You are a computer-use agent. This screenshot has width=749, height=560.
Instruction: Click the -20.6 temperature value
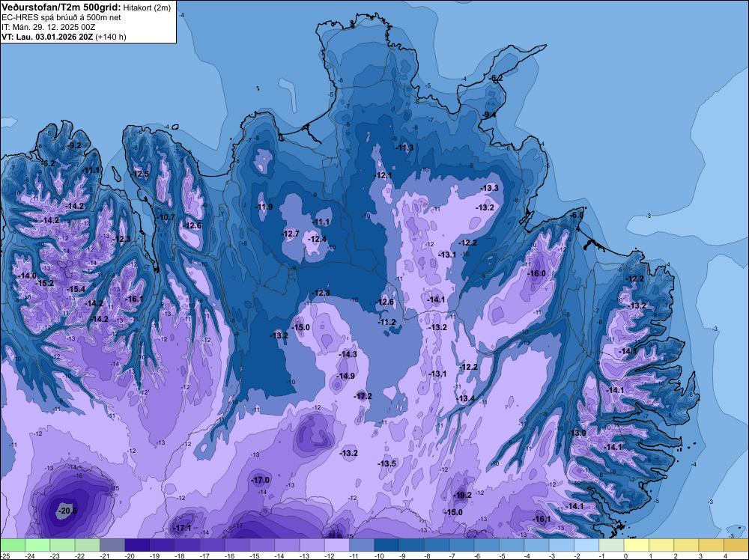(x=67, y=511)
